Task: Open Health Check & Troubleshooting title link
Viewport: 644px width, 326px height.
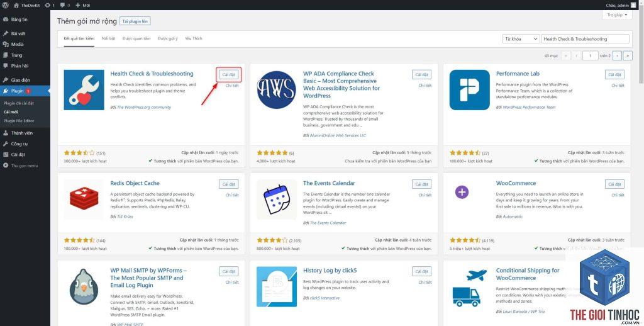Action: click(x=152, y=74)
